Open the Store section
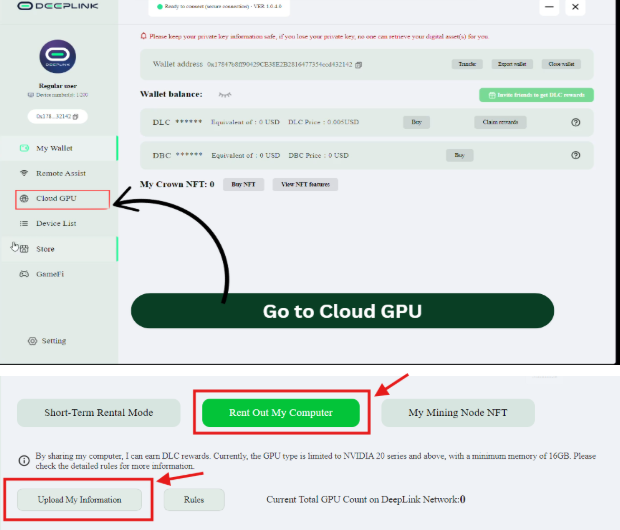 coord(59,249)
